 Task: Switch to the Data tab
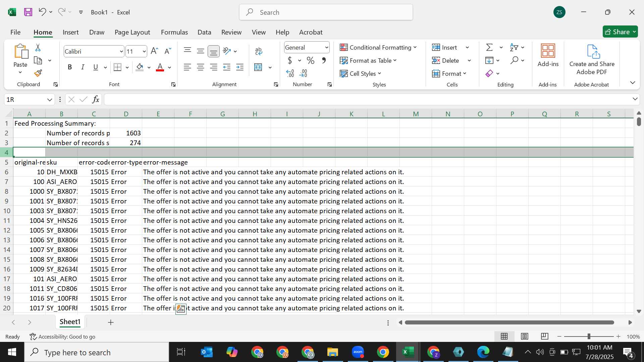(x=204, y=32)
